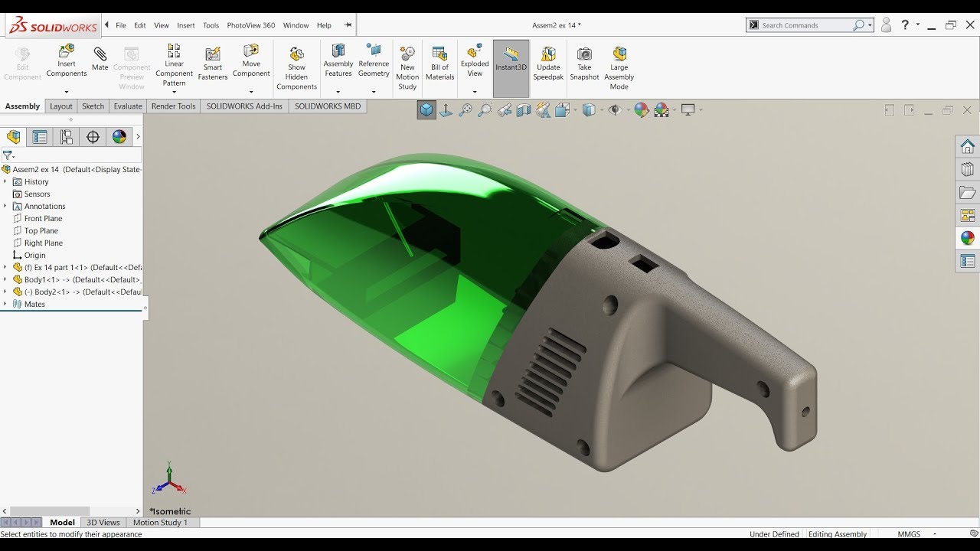Toggle Instant3D mode
Screen dimensions: 980x551
pyautogui.click(x=511, y=68)
